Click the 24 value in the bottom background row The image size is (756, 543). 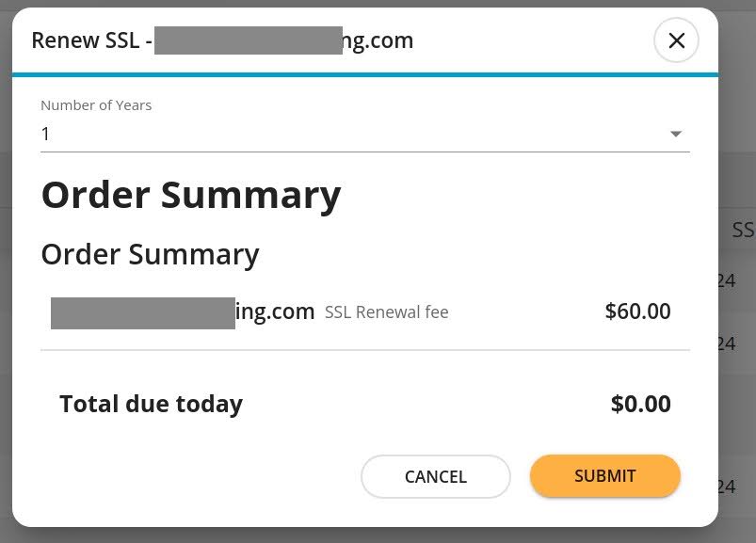tap(726, 486)
